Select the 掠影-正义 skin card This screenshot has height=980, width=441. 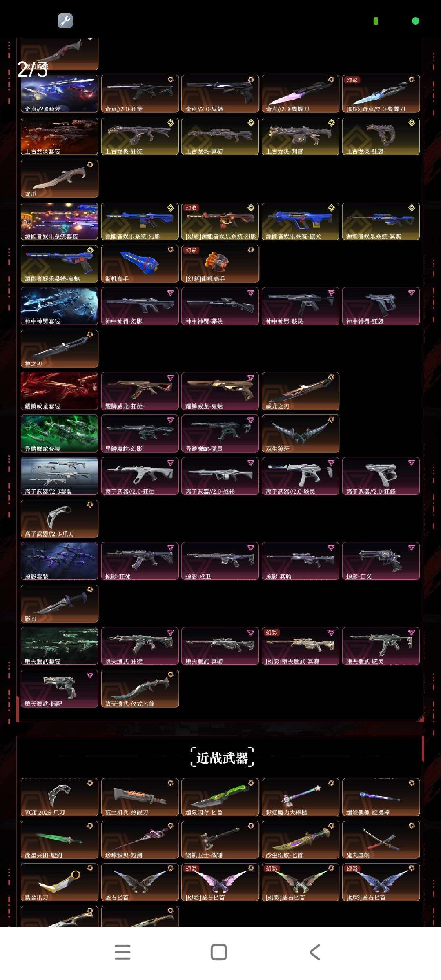381,561
